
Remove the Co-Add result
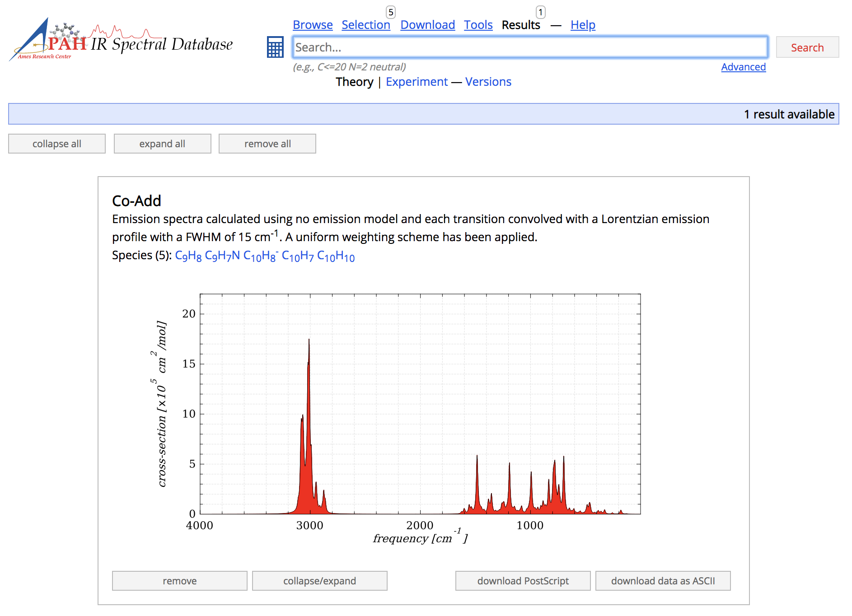(179, 581)
